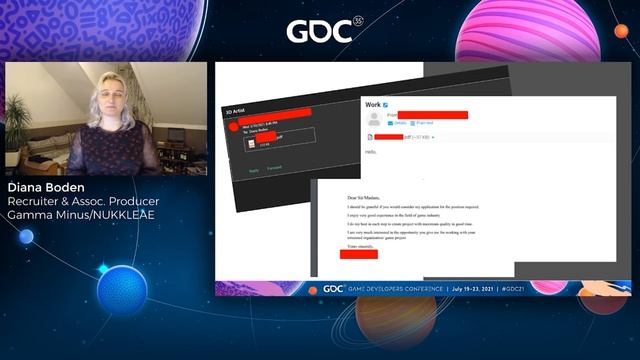Click the page icon beside Plain text
This screenshot has width=640, height=360.
[413, 123]
